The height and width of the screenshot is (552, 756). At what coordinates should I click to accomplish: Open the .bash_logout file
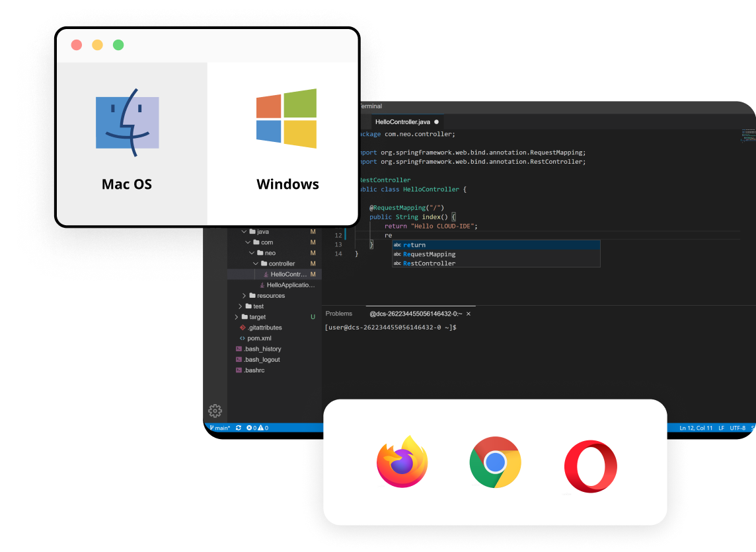point(258,359)
